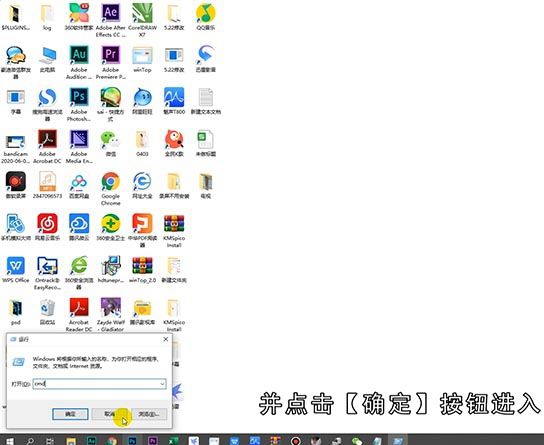Select the log folder on desktop
Image resolution: width=544 pixels, height=445 pixels.
coord(47,17)
